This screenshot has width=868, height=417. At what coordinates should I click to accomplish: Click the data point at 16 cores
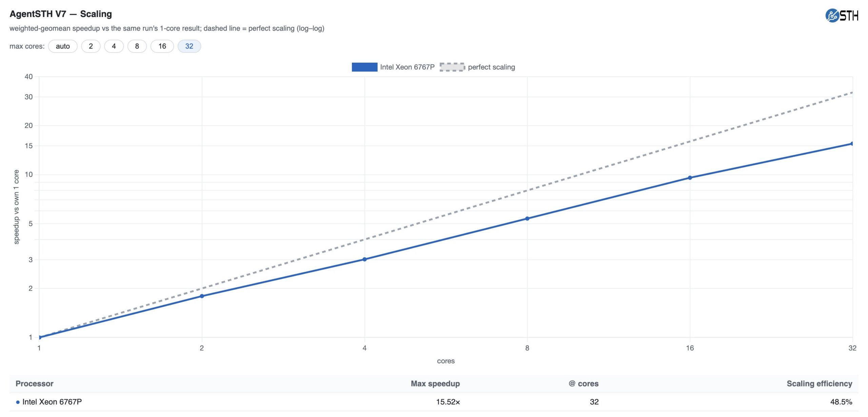tap(690, 178)
